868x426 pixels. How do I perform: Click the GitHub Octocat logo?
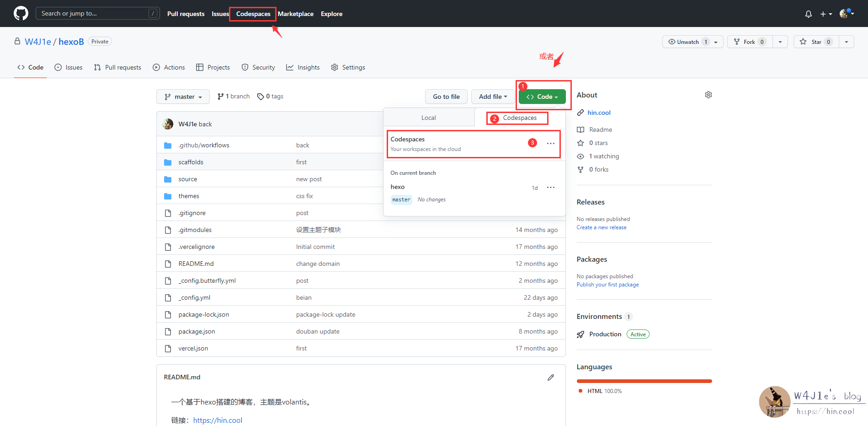point(21,13)
